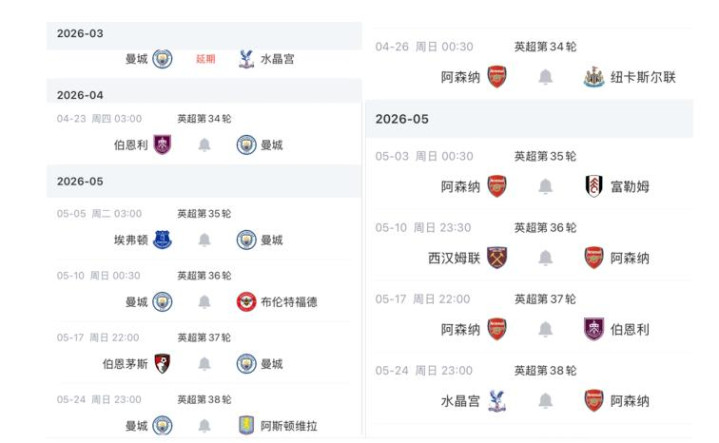Enable reminder bell for 阿森纳 vs 富勒姆

click(545, 187)
